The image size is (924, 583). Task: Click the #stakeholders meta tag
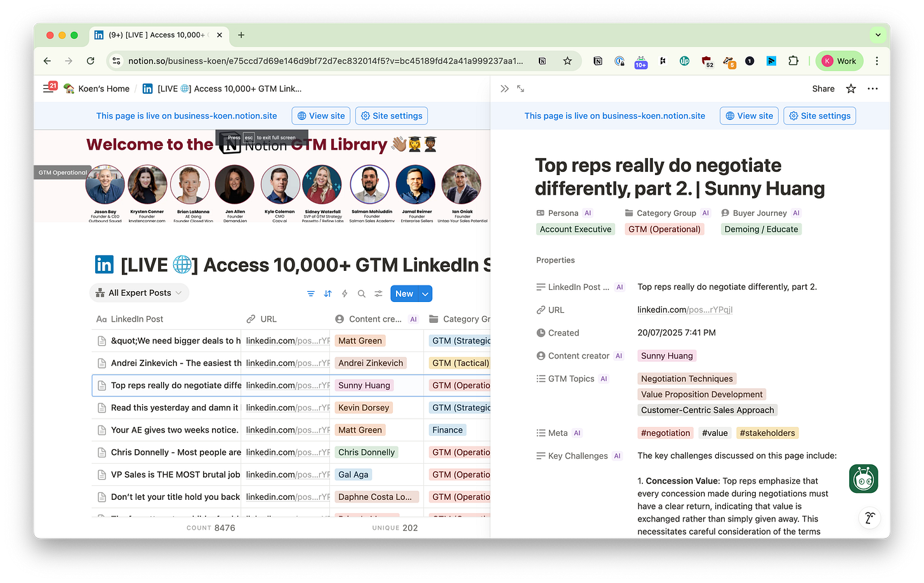[767, 433]
